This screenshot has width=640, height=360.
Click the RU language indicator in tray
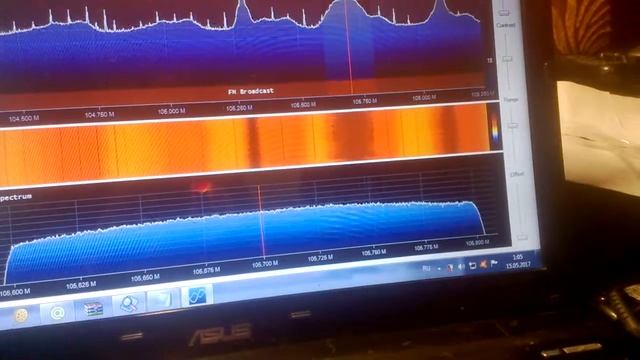pyautogui.click(x=427, y=268)
